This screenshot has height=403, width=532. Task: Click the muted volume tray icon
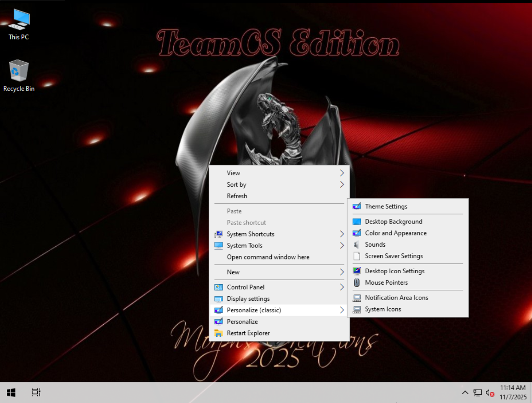pyautogui.click(x=490, y=393)
